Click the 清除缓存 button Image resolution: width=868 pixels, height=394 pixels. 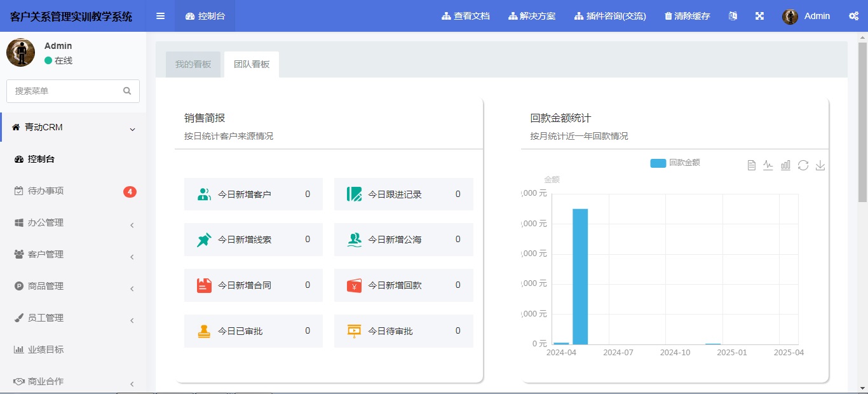tap(687, 16)
